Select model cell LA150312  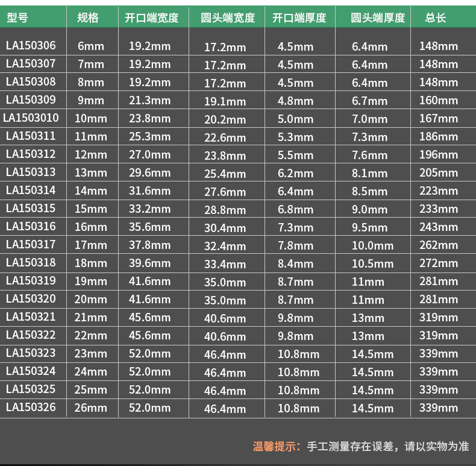pyautogui.click(x=31, y=154)
